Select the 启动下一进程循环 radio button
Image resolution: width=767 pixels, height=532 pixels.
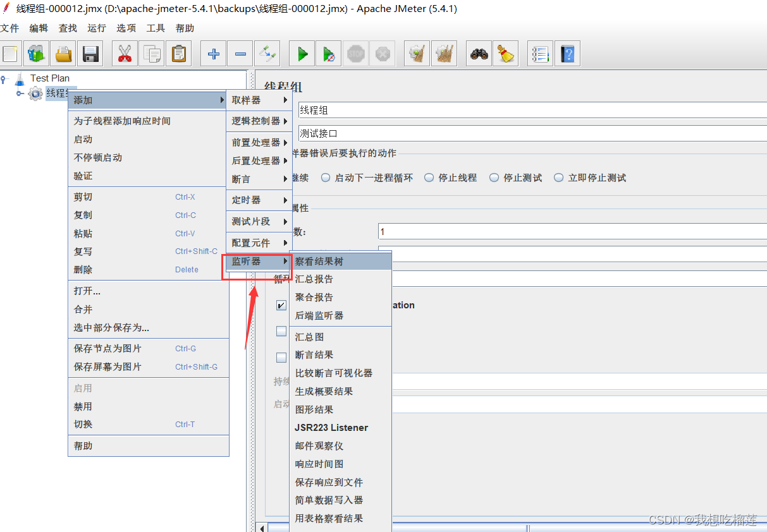tap(326, 178)
